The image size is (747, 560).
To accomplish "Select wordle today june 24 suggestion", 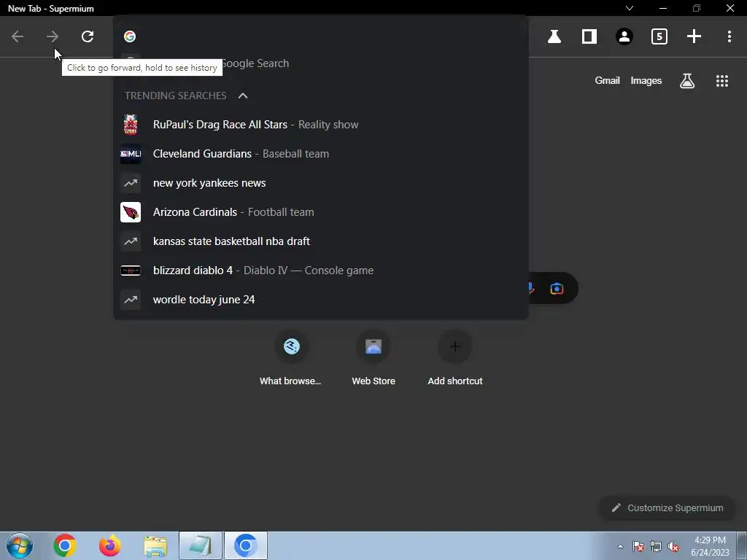I will [321, 300].
